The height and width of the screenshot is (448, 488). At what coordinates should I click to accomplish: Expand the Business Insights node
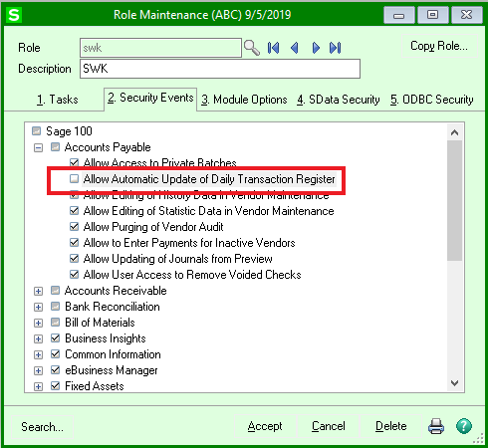[x=38, y=338]
